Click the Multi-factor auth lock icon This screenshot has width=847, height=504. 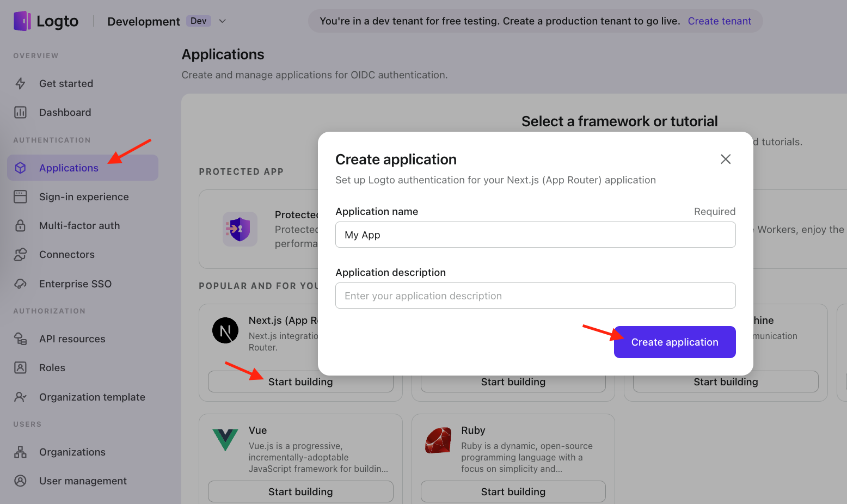(x=20, y=225)
